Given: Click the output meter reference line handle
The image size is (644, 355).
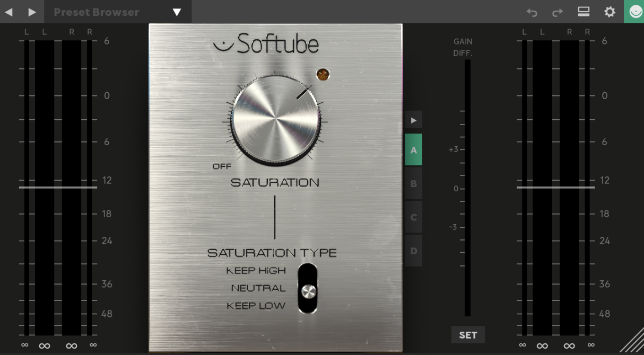Looking at the screenshot, I should tap(555, 187).
